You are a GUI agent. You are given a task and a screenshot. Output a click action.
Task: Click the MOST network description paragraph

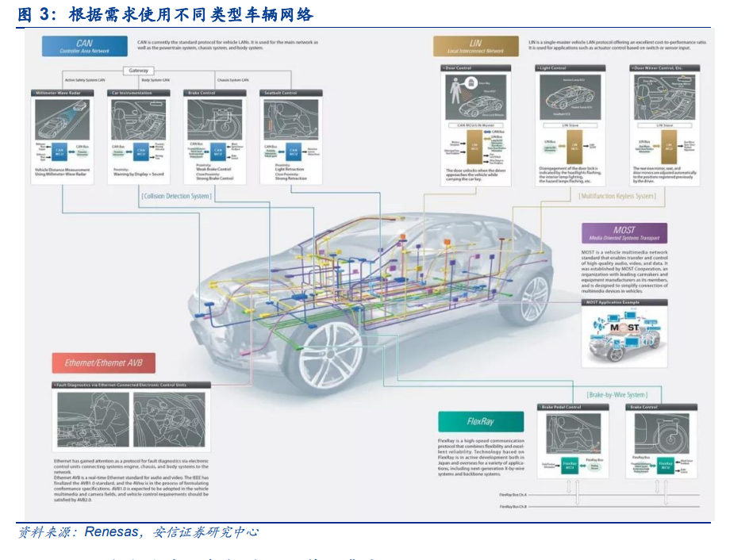tap(624, 271)
